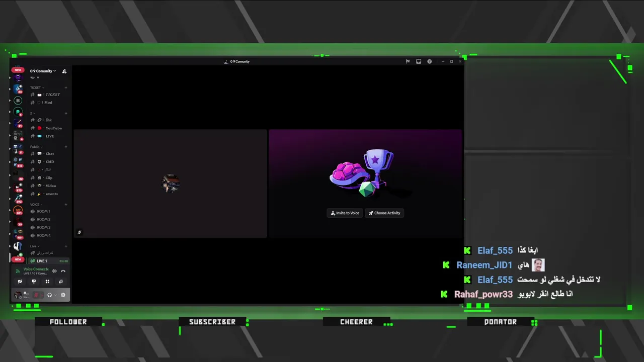644x362 pixels.
Task: Open the link channel
Action: pyautogui.click(x=49, y=120)
